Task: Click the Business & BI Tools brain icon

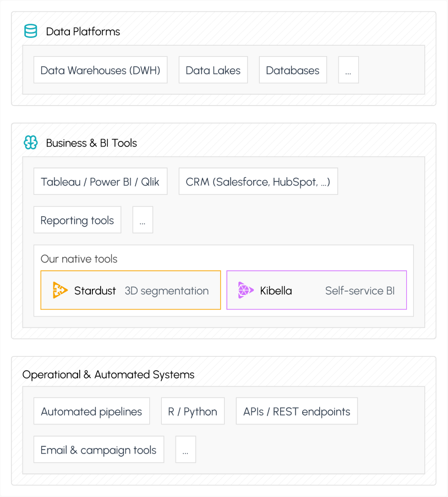Action: (31, 143)
